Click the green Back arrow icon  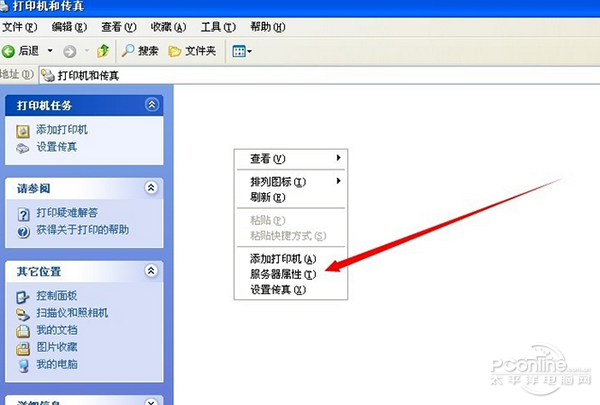pos(8,51)
